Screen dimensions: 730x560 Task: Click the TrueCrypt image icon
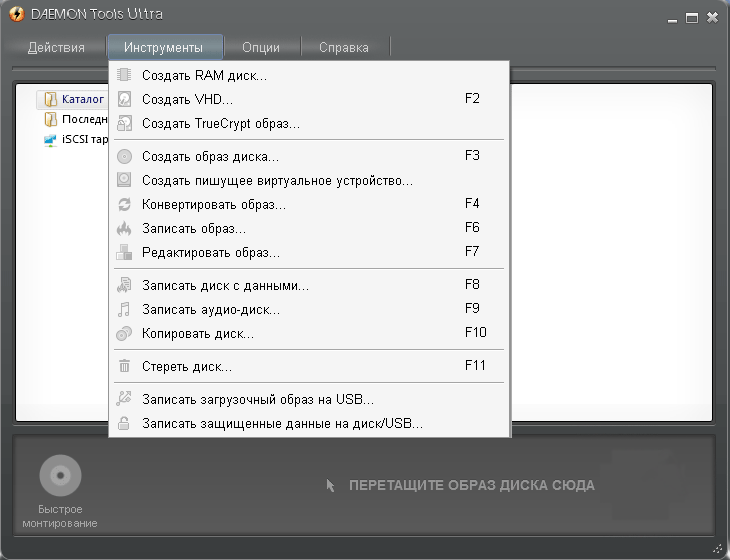[x=124, y=124]
